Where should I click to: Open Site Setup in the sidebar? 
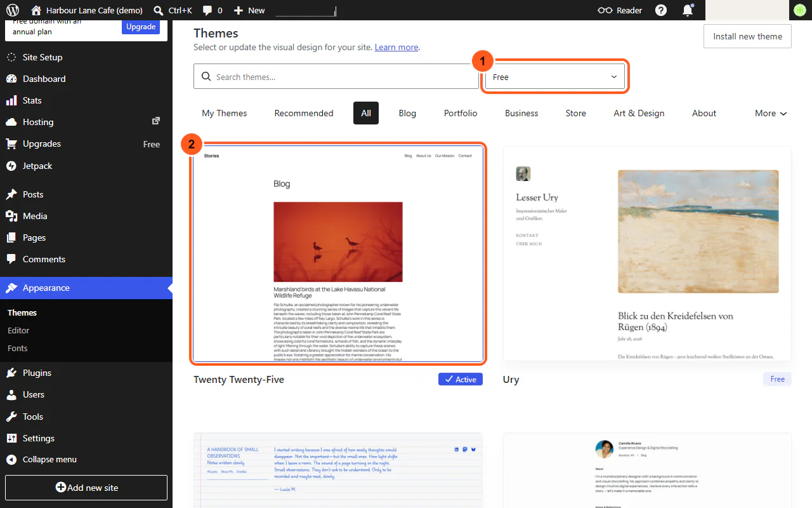pos(86,57)
